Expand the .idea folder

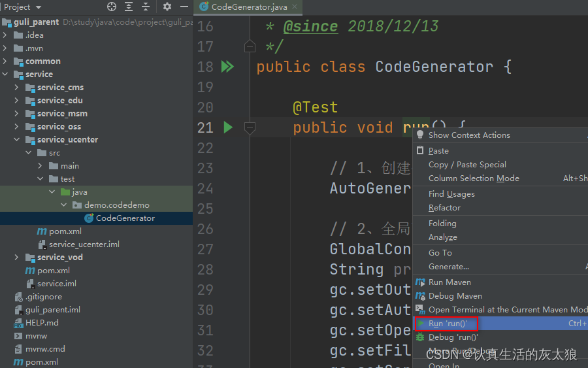[x=5, y=35]
